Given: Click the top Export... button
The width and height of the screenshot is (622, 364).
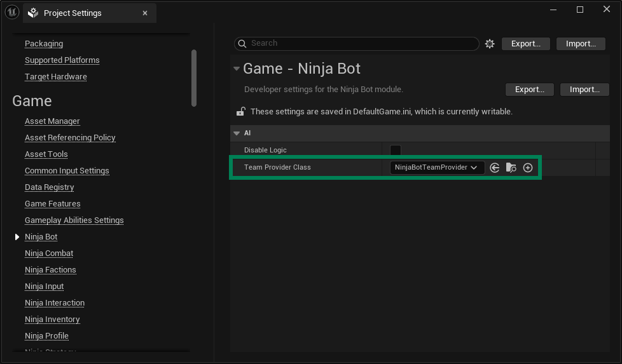Looking at the screenshot, I should (x=525, y=44).
